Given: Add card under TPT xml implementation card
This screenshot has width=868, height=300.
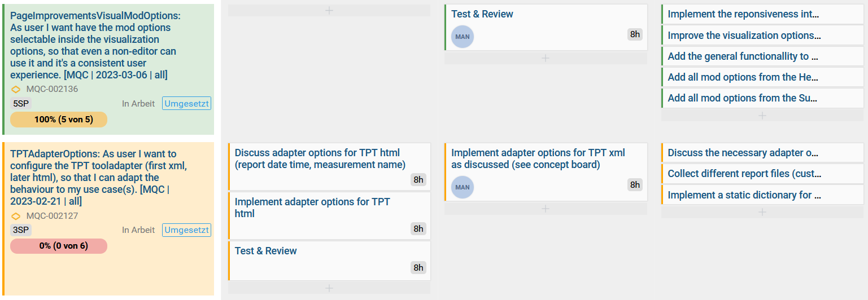Looking at the screenshot, I should click(546, 209).
